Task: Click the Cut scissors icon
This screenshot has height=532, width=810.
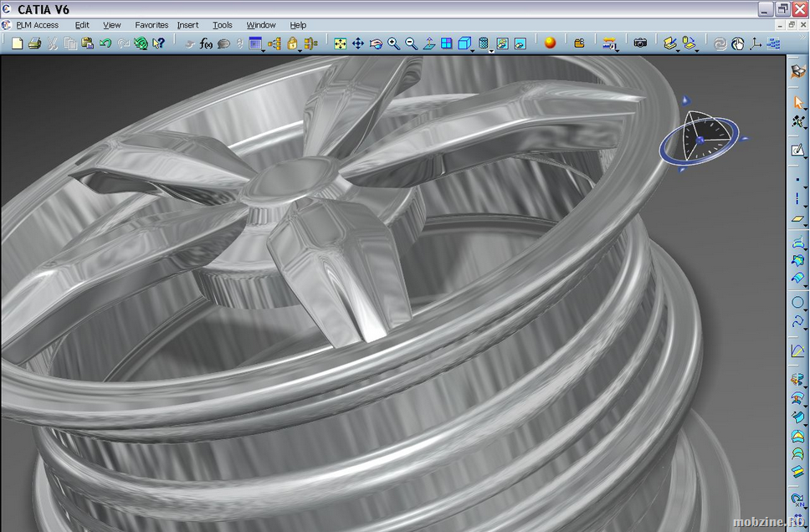Action: 52,43
